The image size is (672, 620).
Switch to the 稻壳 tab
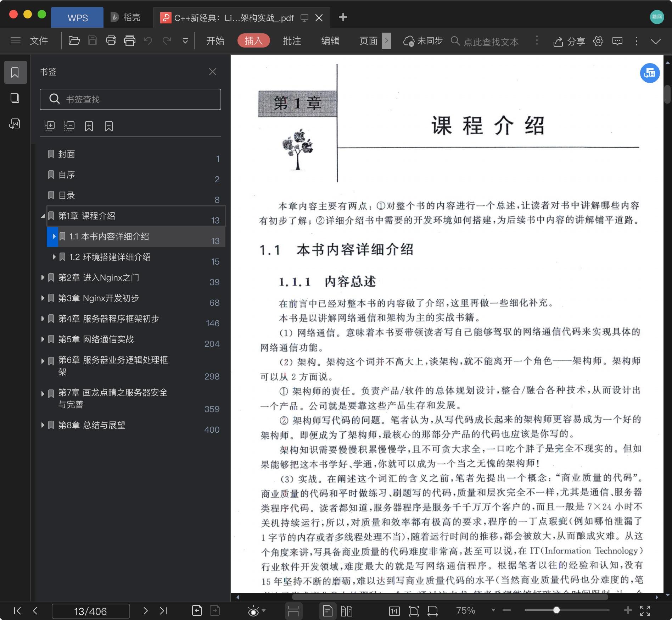(125, 17)
